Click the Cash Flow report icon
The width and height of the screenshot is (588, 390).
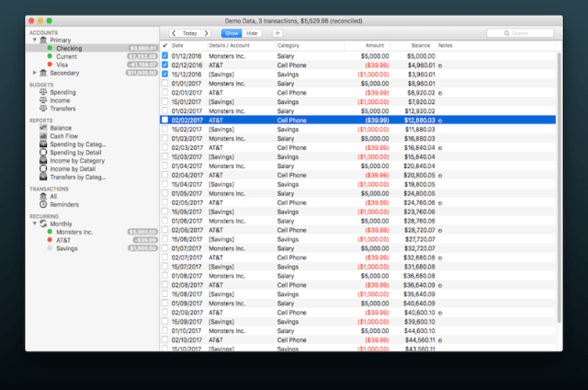tap(43, 136)
